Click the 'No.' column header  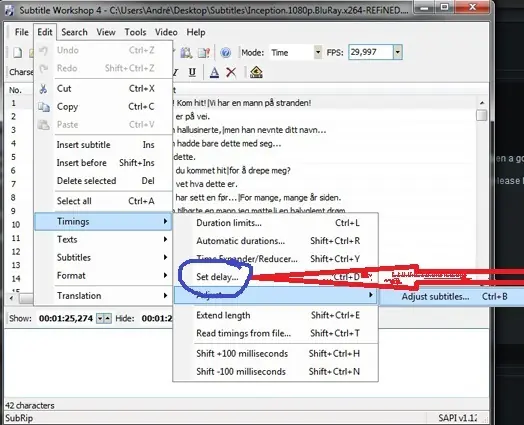click(x=15, y=90)
